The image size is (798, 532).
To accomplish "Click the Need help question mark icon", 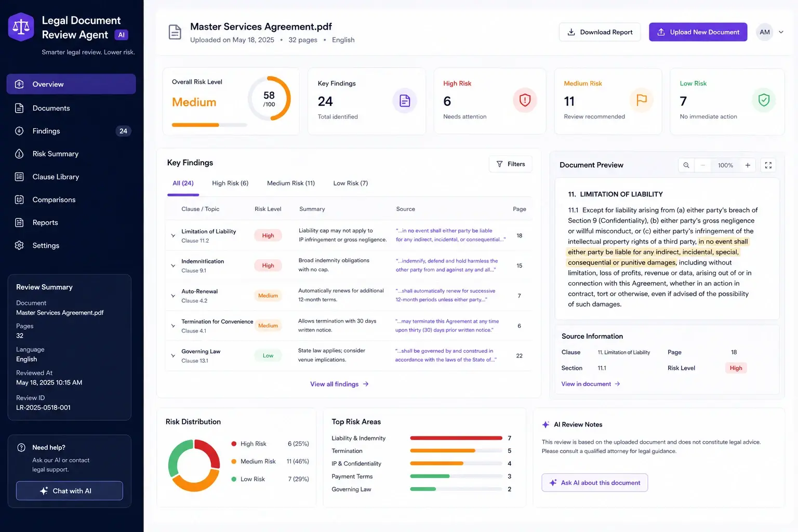I will 21,448.
